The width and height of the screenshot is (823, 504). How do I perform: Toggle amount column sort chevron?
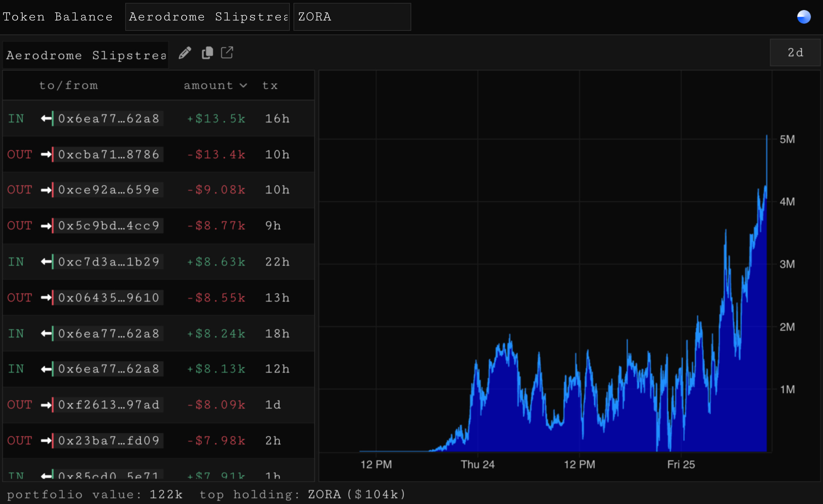coord(243,85)
